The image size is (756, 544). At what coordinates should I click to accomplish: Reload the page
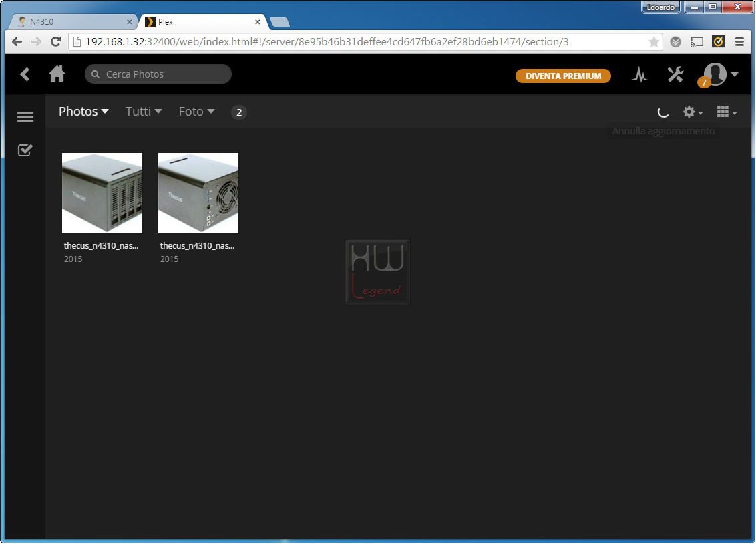tap(55, 42)
